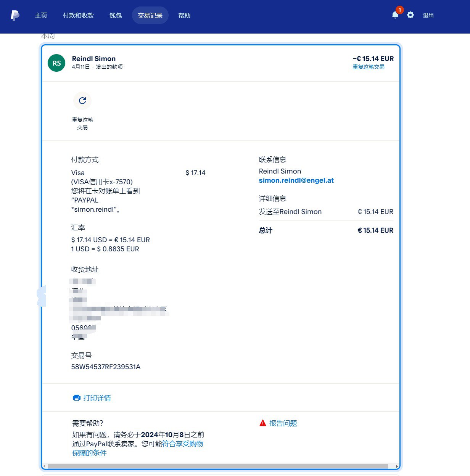Image resolution: width=470 pixels, height=476 pixels.
Task: Open the 钱包 menu item
Action: pos(116,16)
